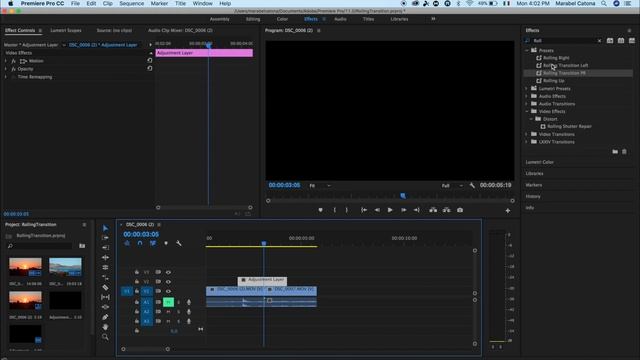Screen dimensions: 640x360
Task: Add a marker in timeline header
Action: [x=166, y=243]
